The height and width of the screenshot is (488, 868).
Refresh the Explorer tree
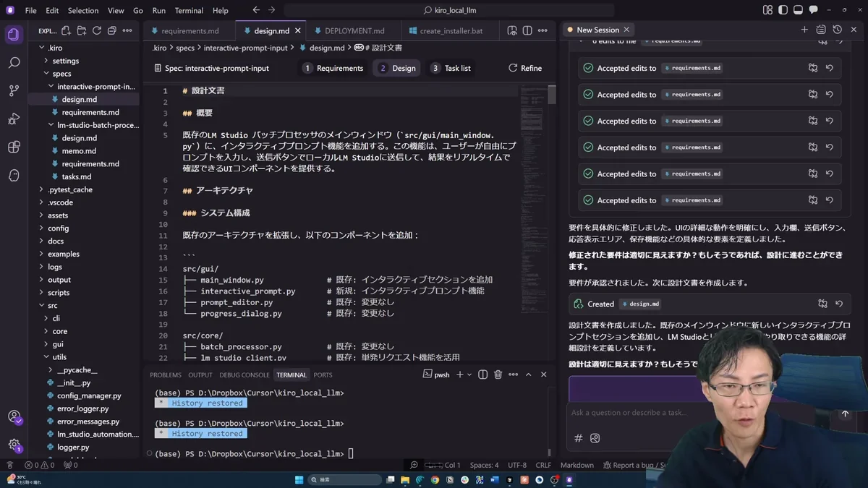[x=96, y=30]
